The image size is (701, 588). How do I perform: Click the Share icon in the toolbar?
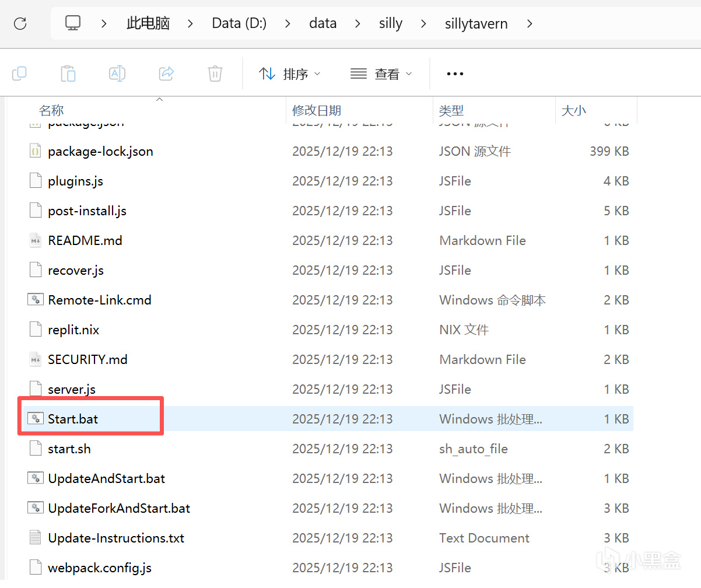pos(166,73)
